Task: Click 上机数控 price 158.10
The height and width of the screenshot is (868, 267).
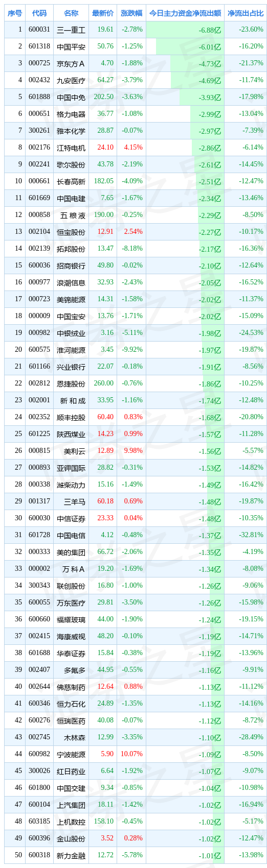Action: click(x=104, y=822)
